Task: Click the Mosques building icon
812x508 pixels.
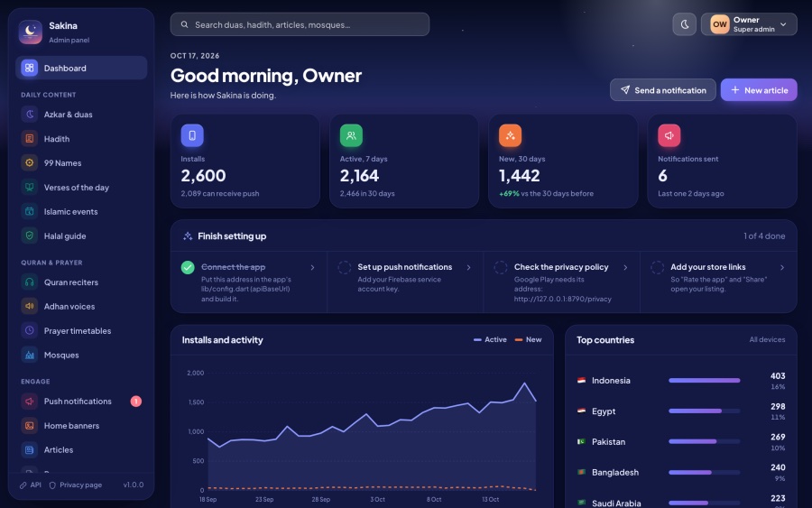Action: [x=30, y=355]
